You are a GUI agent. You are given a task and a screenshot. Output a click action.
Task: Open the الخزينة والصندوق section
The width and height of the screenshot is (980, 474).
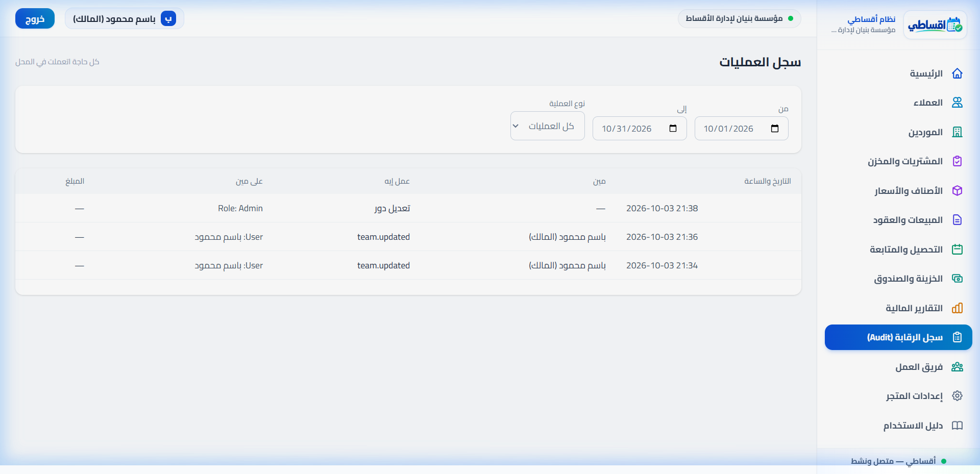click(x=898, y=279)
